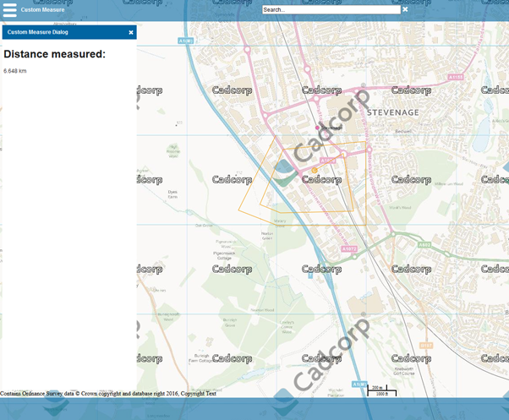Click the A1155 road label

(456, 77)
